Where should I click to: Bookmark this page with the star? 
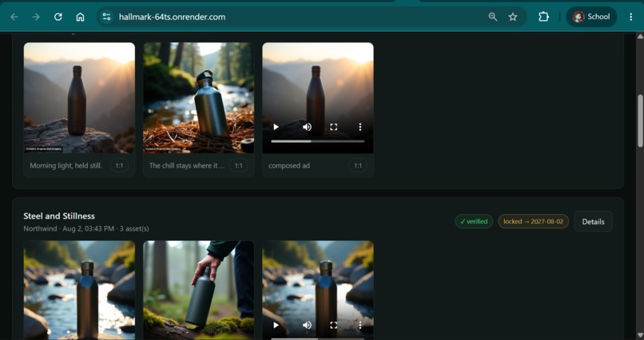[x=513, y=17]
